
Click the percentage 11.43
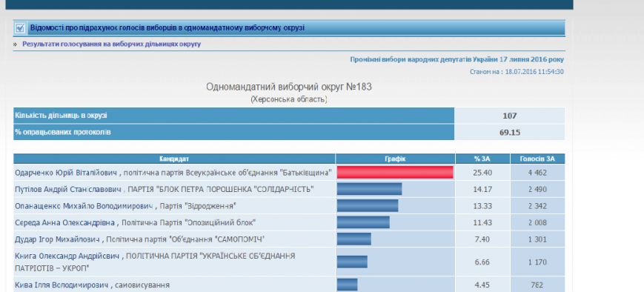point(482,222)
